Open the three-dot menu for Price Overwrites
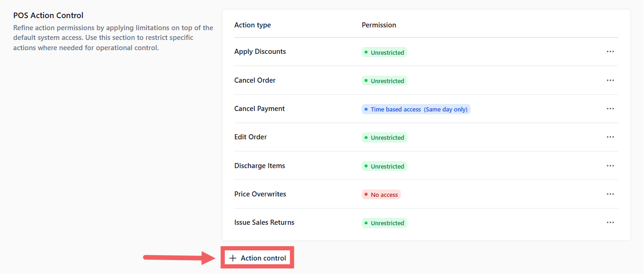 pyautogui.click(x=610, y=194)
